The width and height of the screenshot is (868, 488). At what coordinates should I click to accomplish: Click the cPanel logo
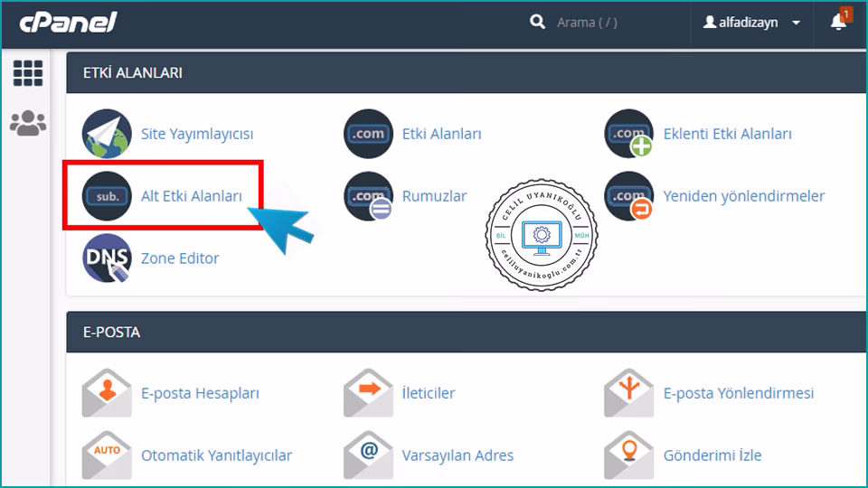68,23
